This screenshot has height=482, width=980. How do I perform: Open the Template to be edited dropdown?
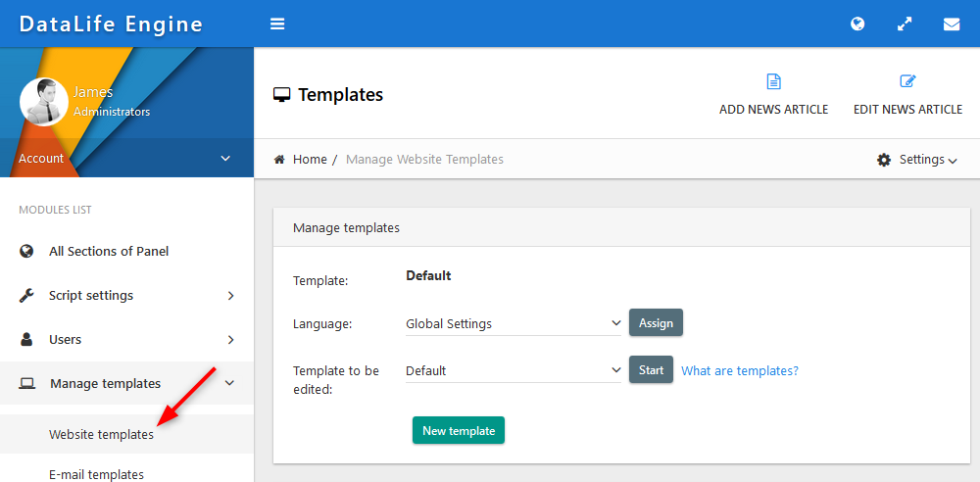tap(514, 370)
